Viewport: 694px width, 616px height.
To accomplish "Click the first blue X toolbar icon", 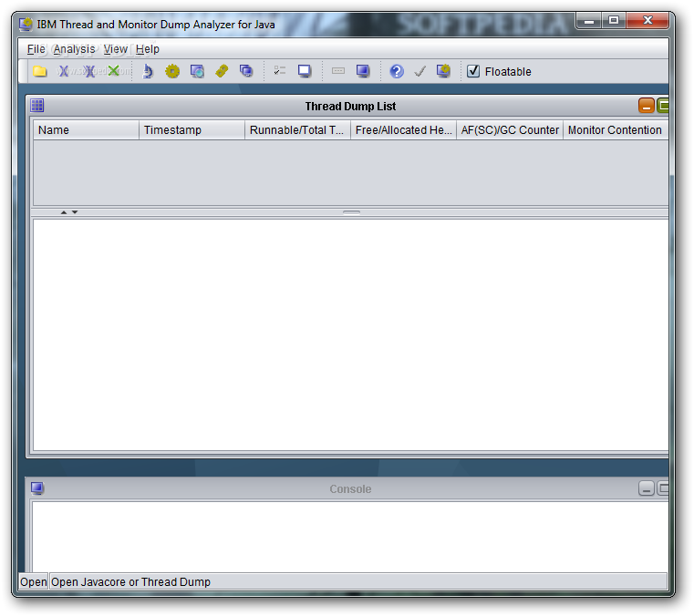I will click(64, 71).
